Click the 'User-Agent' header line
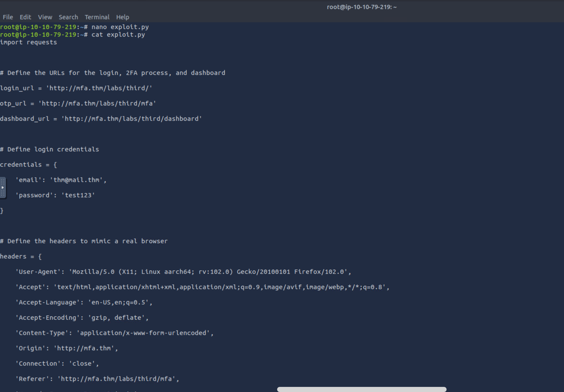Image resolution: width=564 pixels, height=392 pixels. [183, 272]
